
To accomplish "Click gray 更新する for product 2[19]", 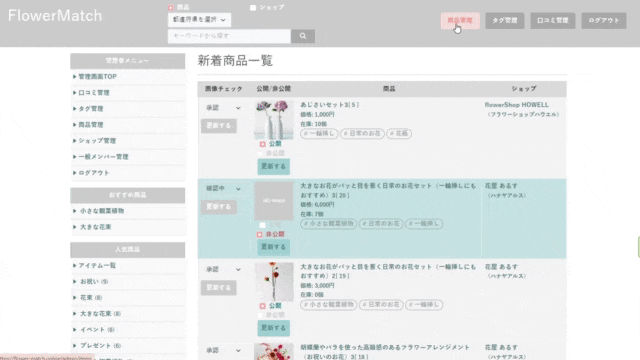I will [219, 288].
